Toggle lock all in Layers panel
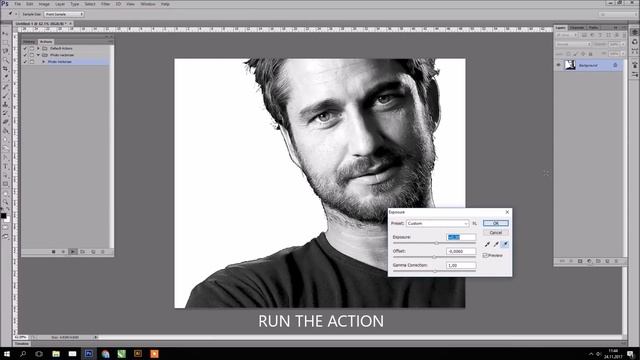 pyautogui.click(x=590, y=53)
